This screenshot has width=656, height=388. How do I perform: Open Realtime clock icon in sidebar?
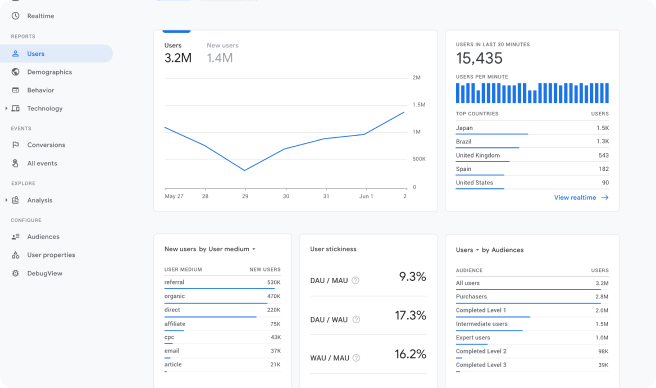tap(15, 16)
